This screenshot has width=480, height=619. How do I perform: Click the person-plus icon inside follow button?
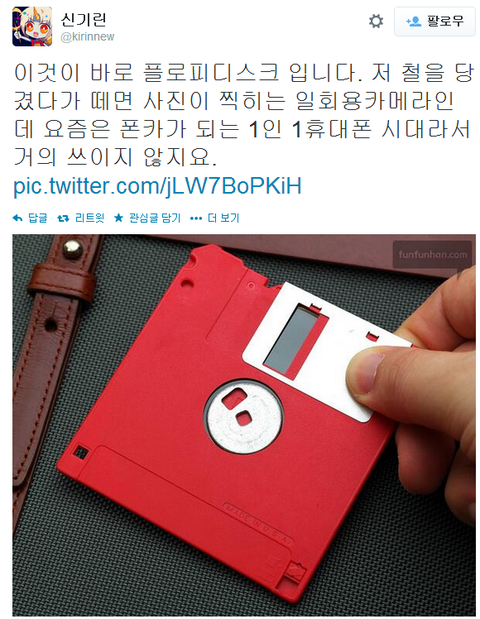coord(413,21)
